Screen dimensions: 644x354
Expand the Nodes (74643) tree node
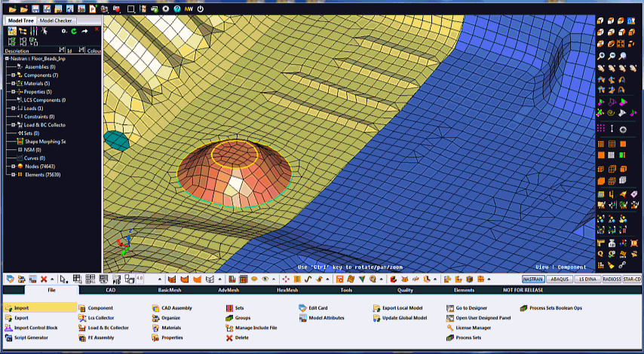[x=14, y=166]
